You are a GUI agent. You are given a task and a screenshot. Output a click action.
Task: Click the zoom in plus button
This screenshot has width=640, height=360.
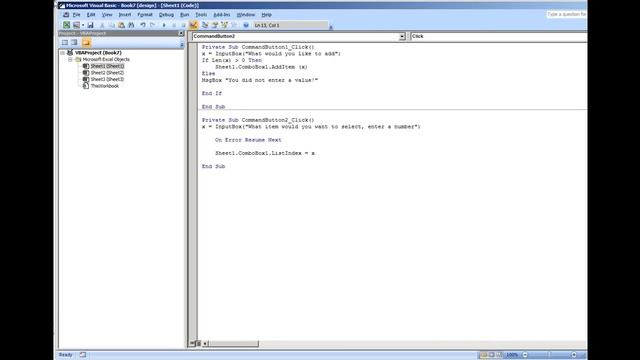coord(574,355)
